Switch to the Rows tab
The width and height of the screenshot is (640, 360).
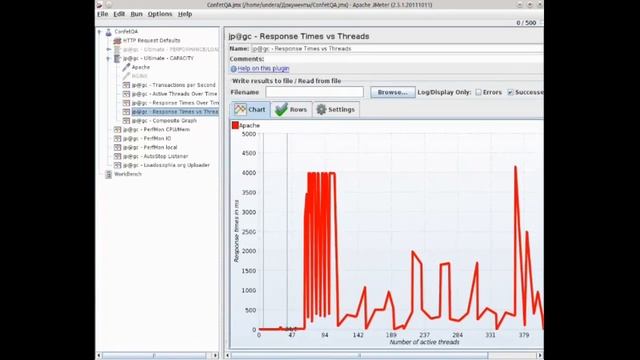point(291,109)
